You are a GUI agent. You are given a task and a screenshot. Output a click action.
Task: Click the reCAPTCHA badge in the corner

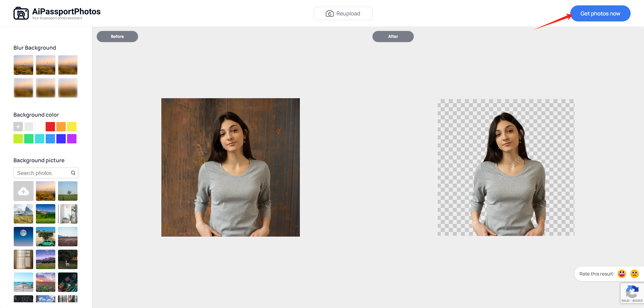[x=632, y=293]
